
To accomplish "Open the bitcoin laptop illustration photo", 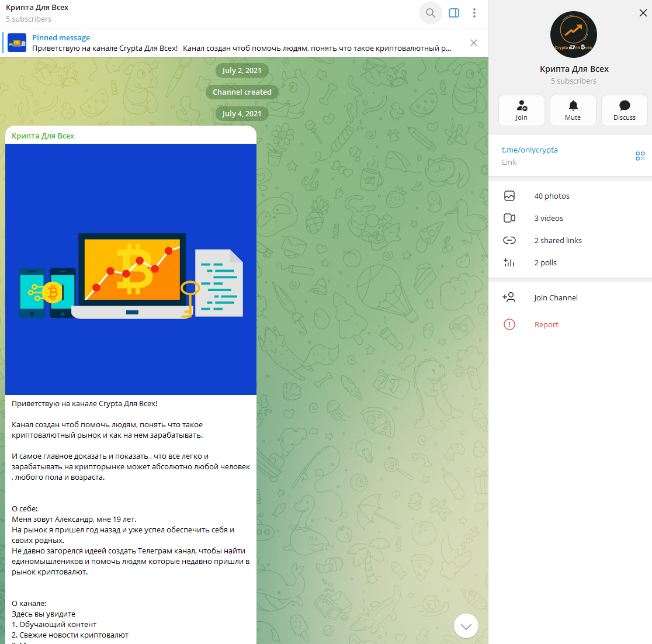I will click(x=130, y=269).
